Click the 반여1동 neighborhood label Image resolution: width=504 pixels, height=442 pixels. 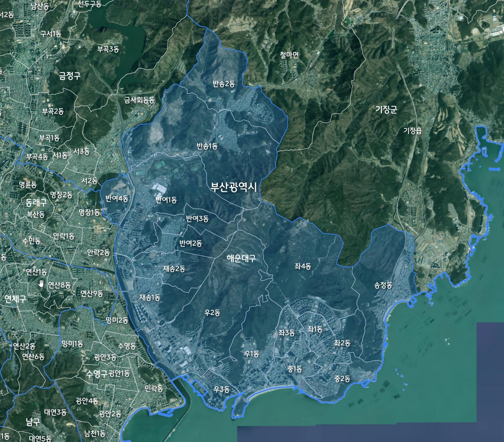[x=166, y=200]
